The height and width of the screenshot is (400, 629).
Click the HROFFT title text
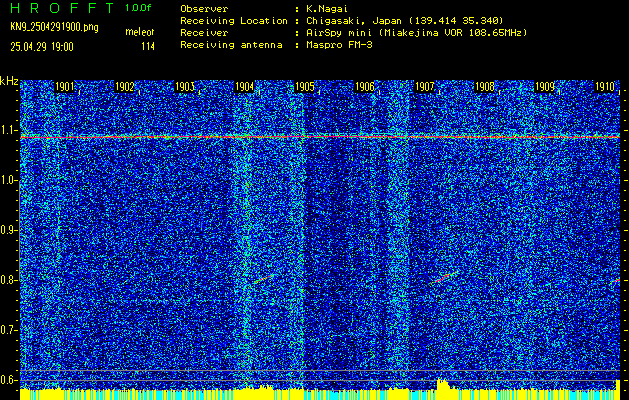pos(62,8)
